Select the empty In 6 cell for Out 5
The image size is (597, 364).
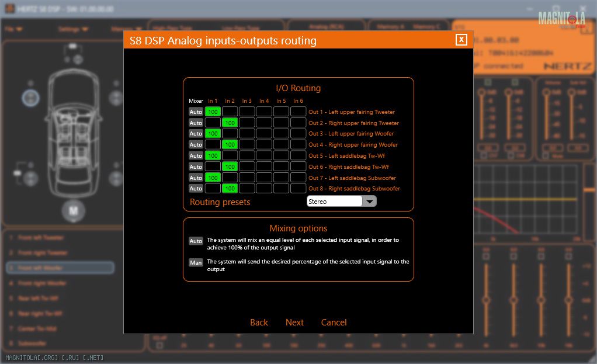point(298,155)
